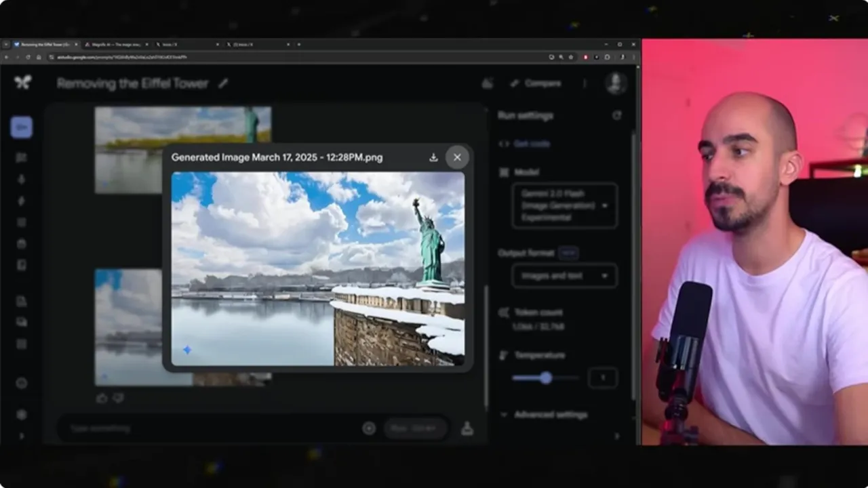Expand Advanced settings section

(544, 415)
